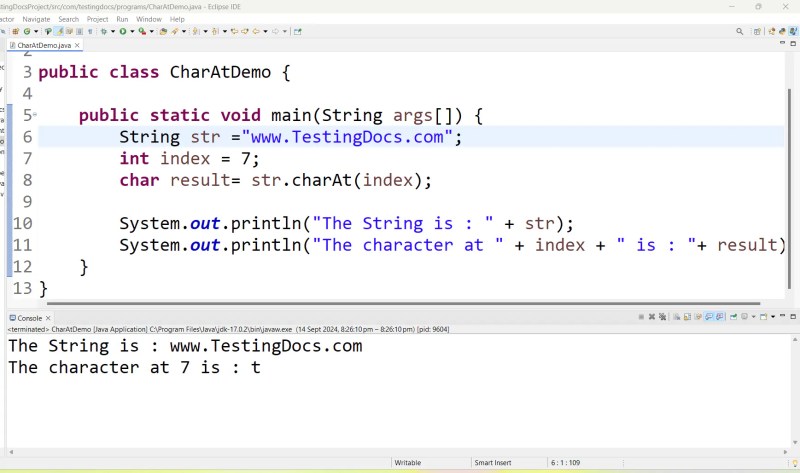Click the Previous Annotation icon
Image resolution: width=800 pixels, height=473 pixels.
215,32
